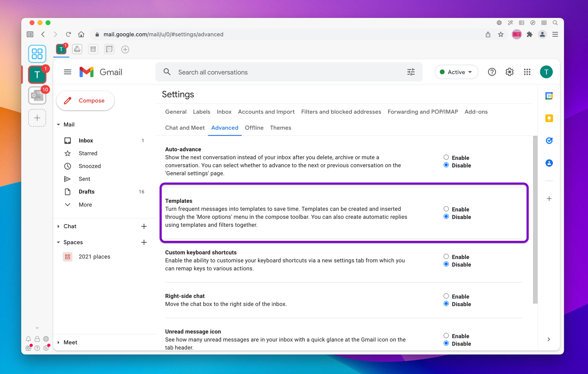Image resolution: width=588 pixels, height=374 pixels.
Task: Enable the Auto-advance feature
Action: [446, 157]
